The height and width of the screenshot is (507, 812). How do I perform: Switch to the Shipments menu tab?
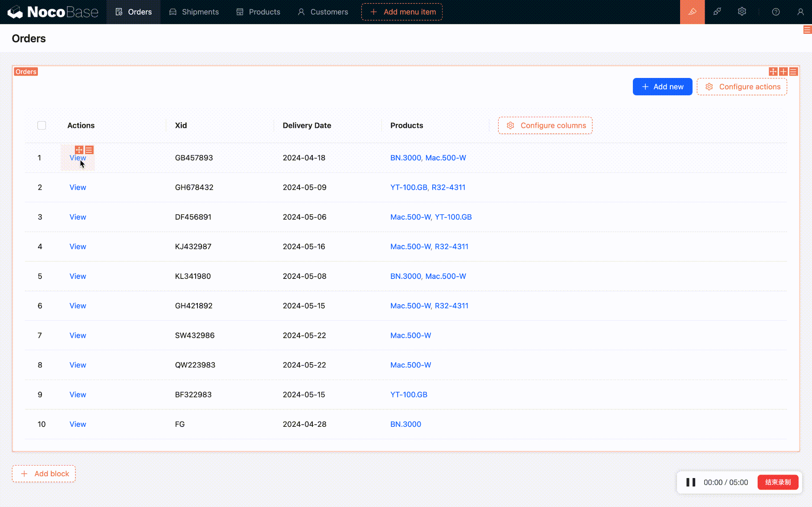[194, 12]
